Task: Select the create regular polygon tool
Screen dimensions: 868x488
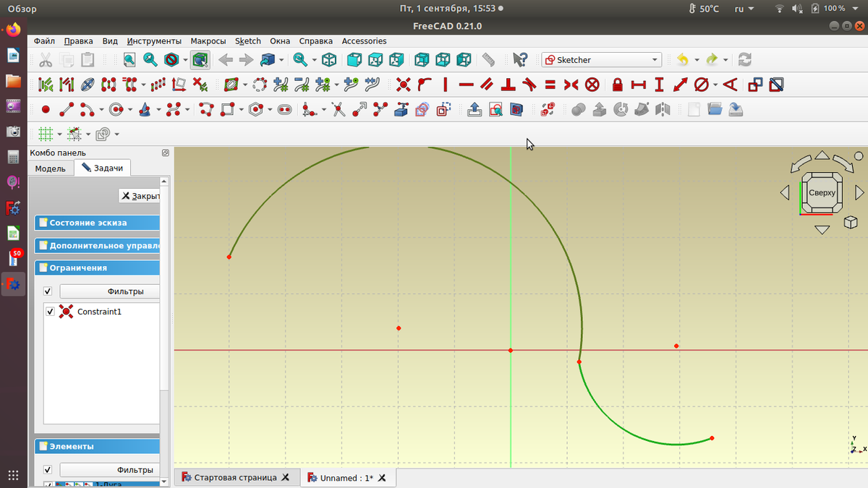Action: click(255, 109)
